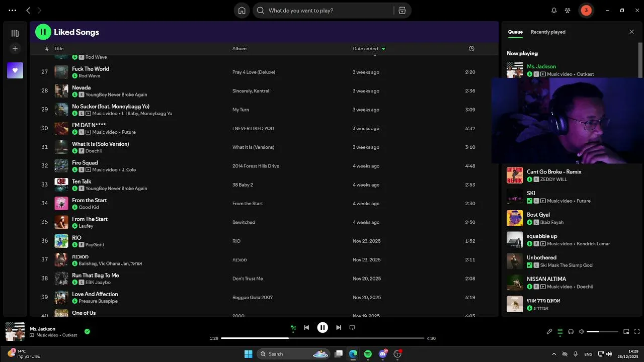Open album link 2014 Forest Hills Drive
644x362 pixels.
tap(256, 166)
